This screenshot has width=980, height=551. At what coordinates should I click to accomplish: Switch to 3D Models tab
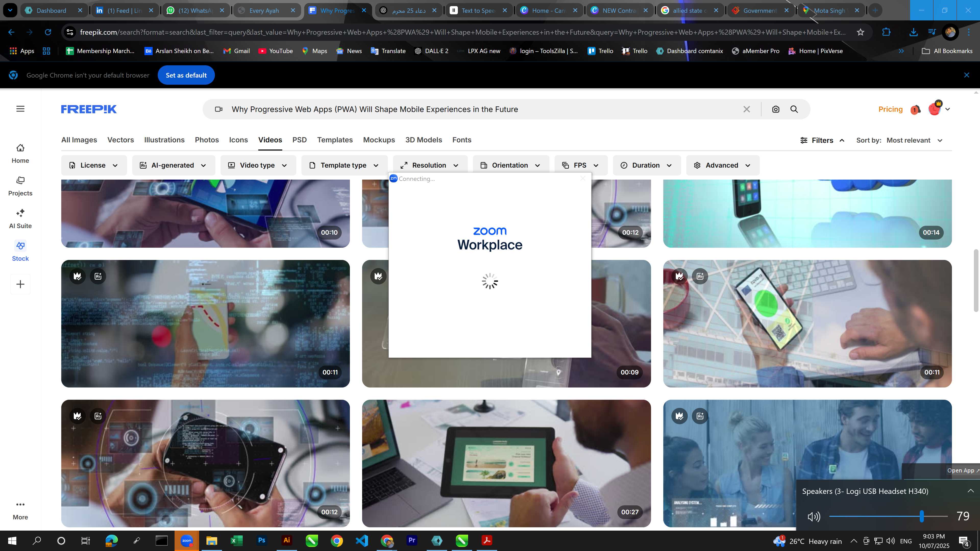click(x=423, y=140)
